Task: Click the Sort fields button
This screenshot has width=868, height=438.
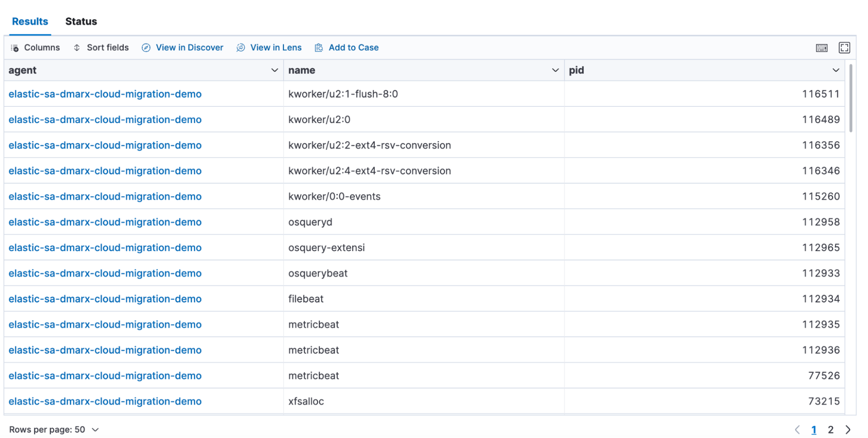Action: (101, 47)
